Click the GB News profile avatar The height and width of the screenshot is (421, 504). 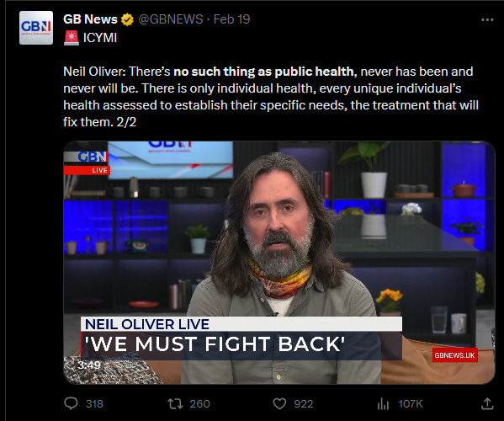pos(36,28)
